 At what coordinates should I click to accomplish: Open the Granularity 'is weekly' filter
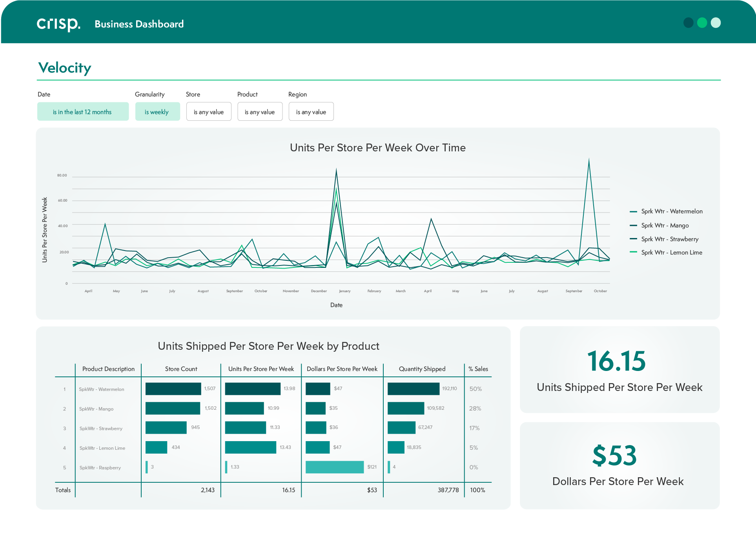pos(157,112)
